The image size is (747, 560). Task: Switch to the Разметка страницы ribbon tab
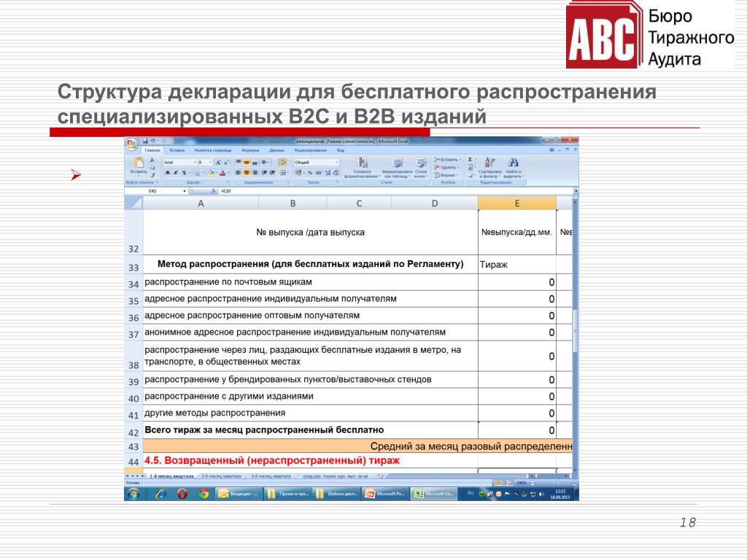coord(213,150)
